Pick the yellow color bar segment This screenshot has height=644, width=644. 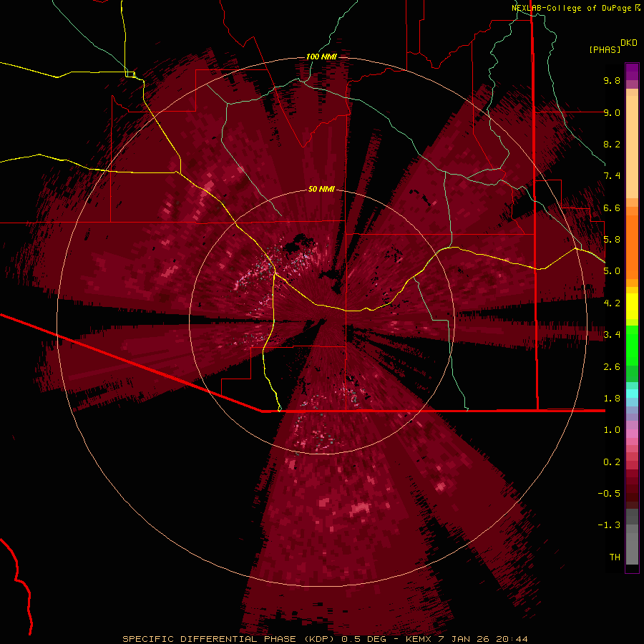pos(632,306)
